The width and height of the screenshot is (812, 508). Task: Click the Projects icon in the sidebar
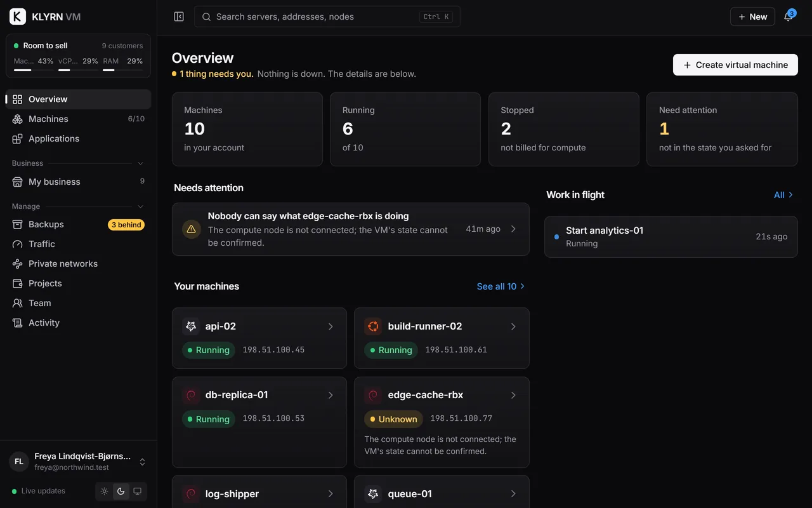[17, 283]
